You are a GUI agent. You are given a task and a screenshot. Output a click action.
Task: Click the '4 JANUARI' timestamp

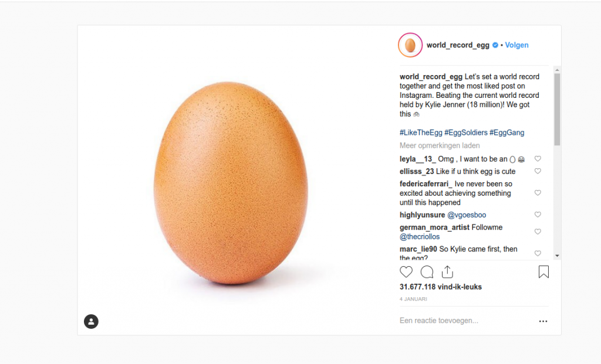[x=413, y=299]
